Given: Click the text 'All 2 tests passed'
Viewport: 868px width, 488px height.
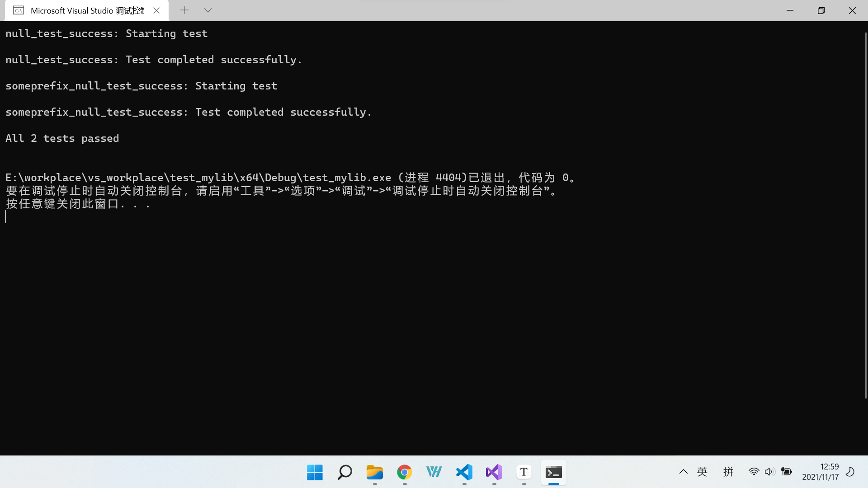Looking at the screenshot, I should 62,138.
